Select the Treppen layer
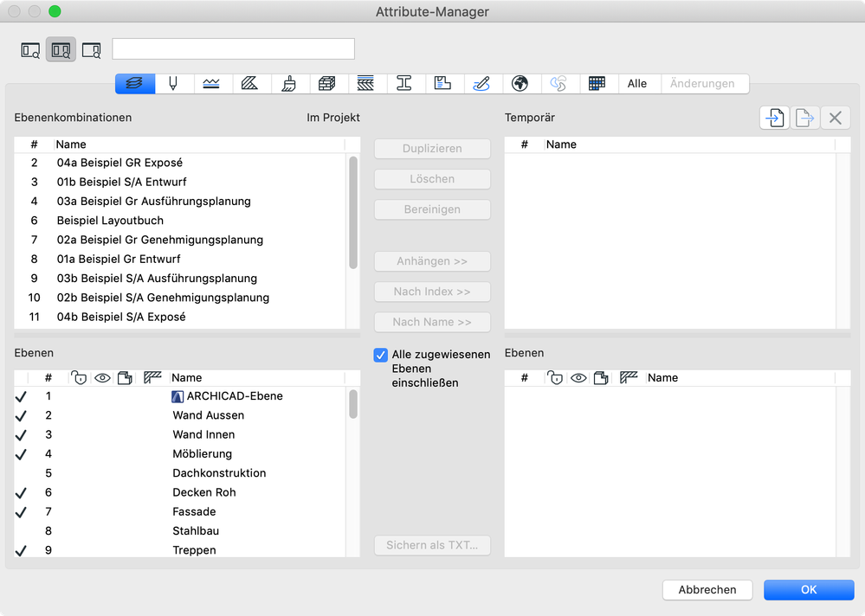The height and width of the screenshot is (616, 865). pyautogui.click(x=180, y=550)
